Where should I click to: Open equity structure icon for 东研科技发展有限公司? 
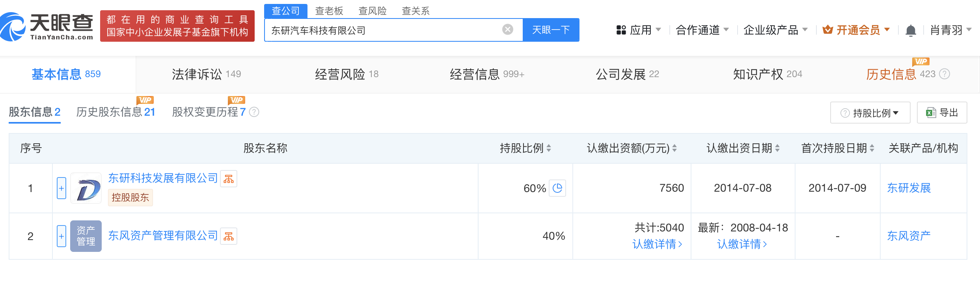pos(229,179)
